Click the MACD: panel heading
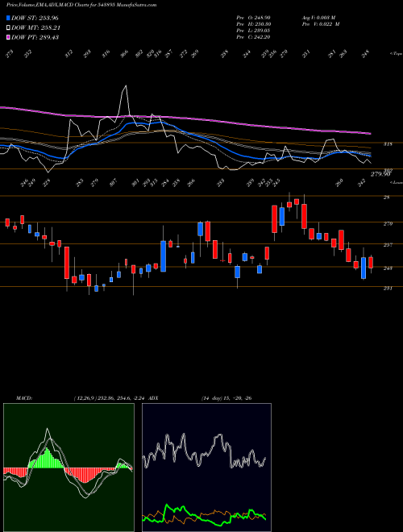 tap(24, 398)
